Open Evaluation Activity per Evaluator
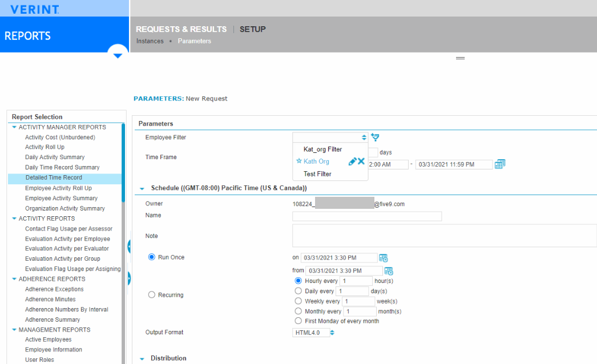 click(67, 249)
